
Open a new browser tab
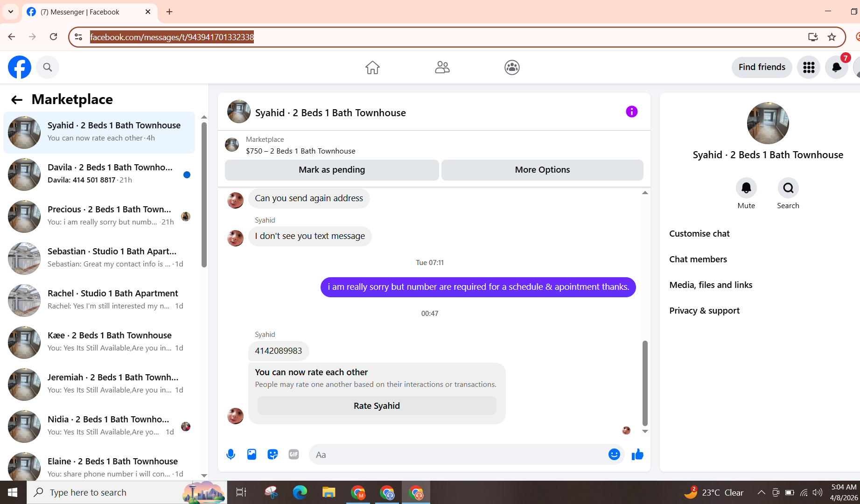click(169, 12)
